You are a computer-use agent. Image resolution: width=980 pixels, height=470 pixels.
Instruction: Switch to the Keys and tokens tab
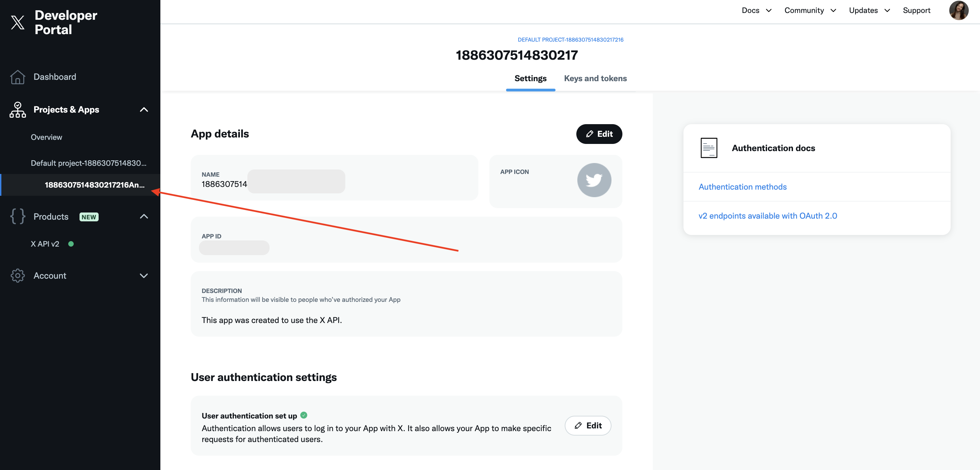coord(595,78)
